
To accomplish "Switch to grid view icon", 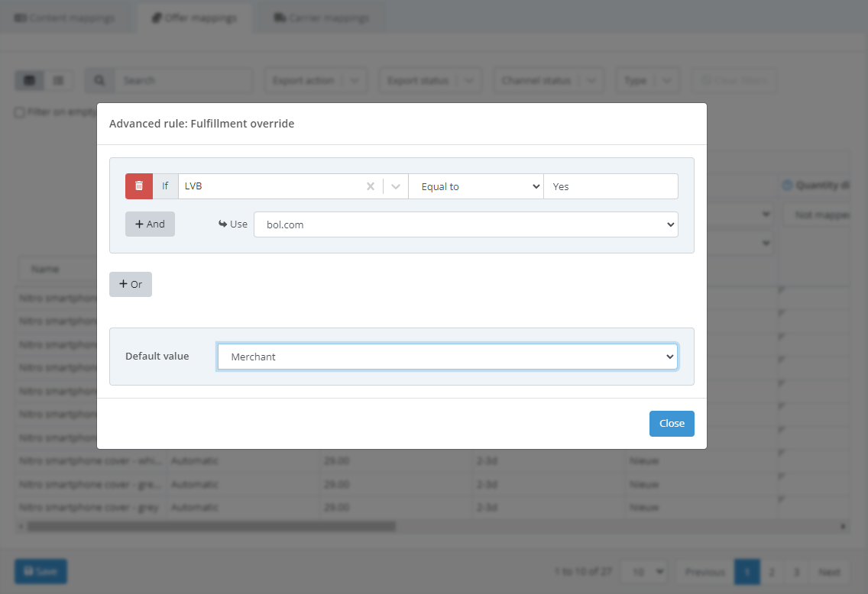I will click(x=30, y=80).
